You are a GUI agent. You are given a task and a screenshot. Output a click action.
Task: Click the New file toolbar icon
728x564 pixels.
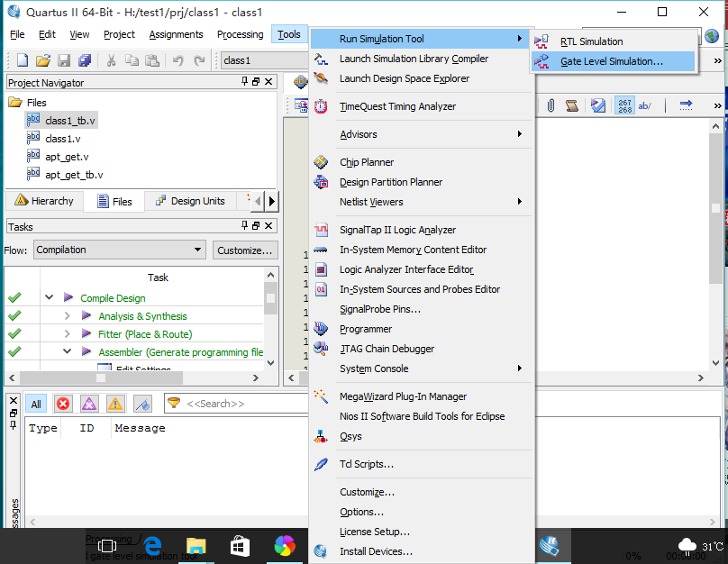[x=22, y=60]
